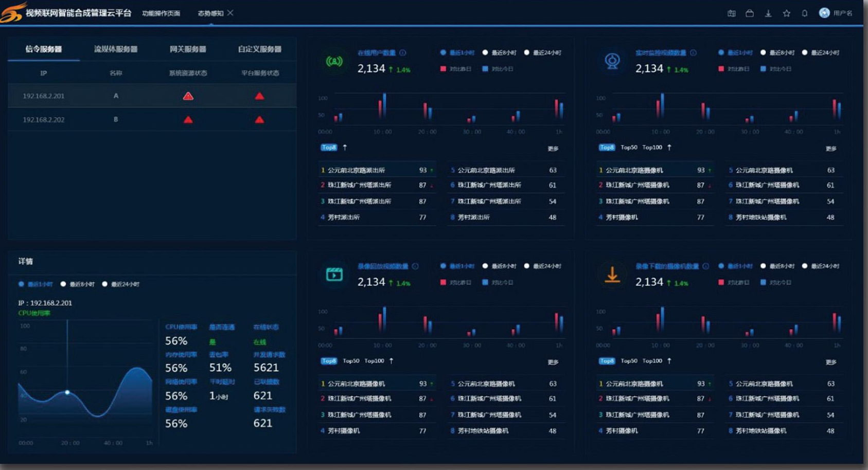This screenshot has width=868, height=470.
Task: Switch to 流媒体服务器 tab
Action: 116,49
